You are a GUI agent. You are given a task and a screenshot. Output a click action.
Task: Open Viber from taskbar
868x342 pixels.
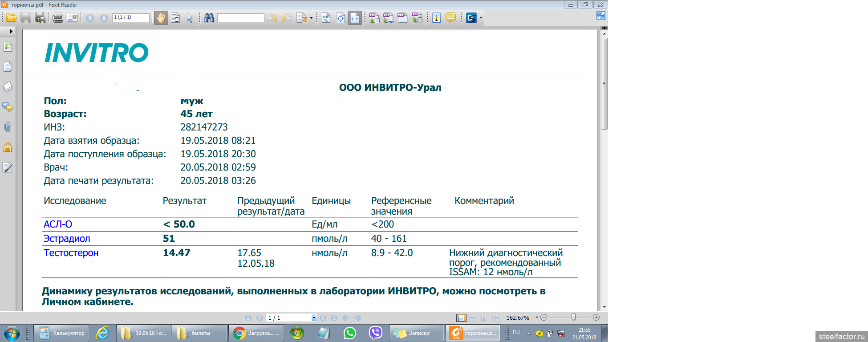(376, 333)
